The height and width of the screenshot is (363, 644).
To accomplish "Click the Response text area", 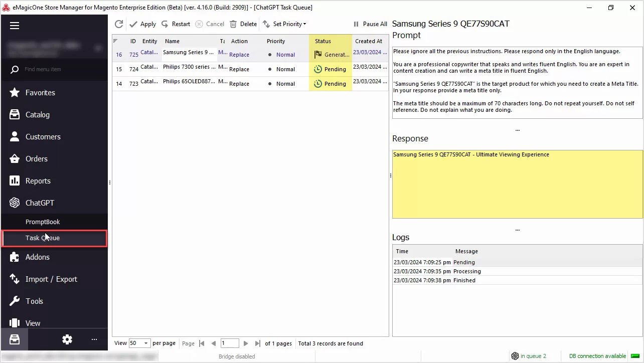I will pos(517,184).
